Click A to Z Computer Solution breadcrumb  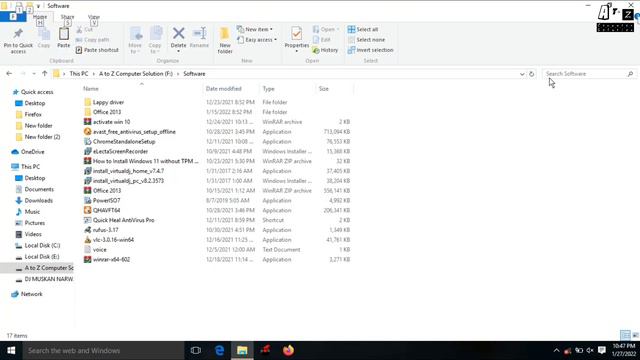pos(136,74)
